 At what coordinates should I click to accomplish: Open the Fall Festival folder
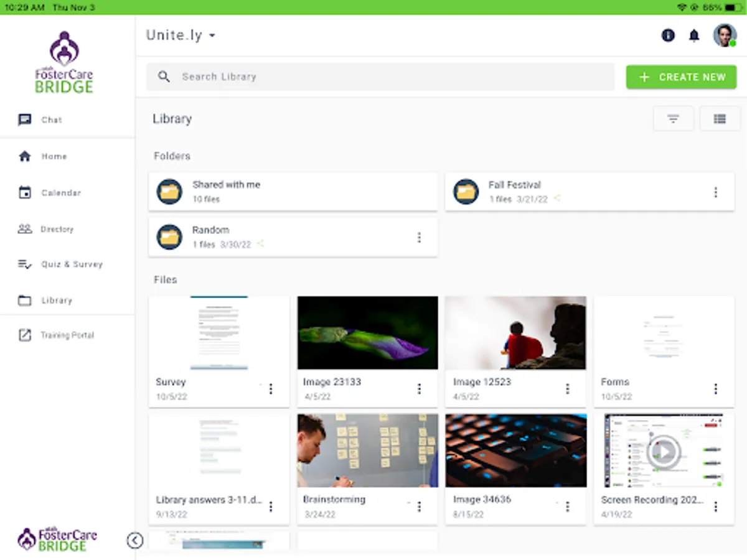[x=590, y=192]
